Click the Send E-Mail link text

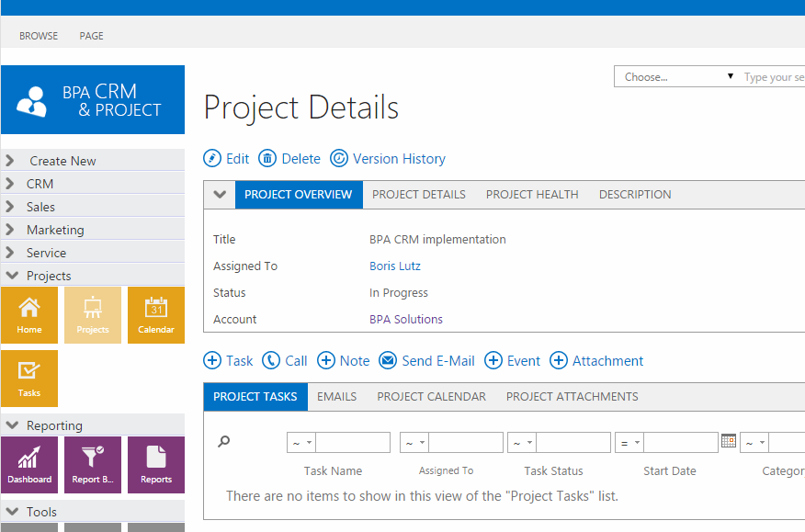(x=438, y=360)
